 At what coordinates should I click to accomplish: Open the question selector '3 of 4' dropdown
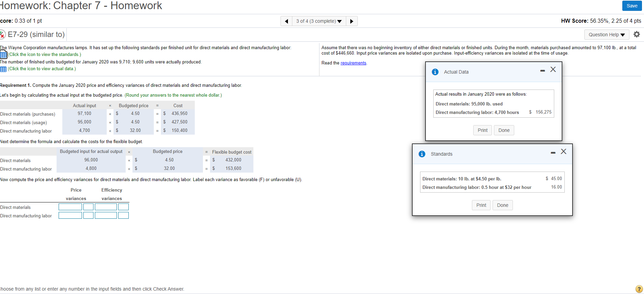pyautogui.click(x=319, y=21)
